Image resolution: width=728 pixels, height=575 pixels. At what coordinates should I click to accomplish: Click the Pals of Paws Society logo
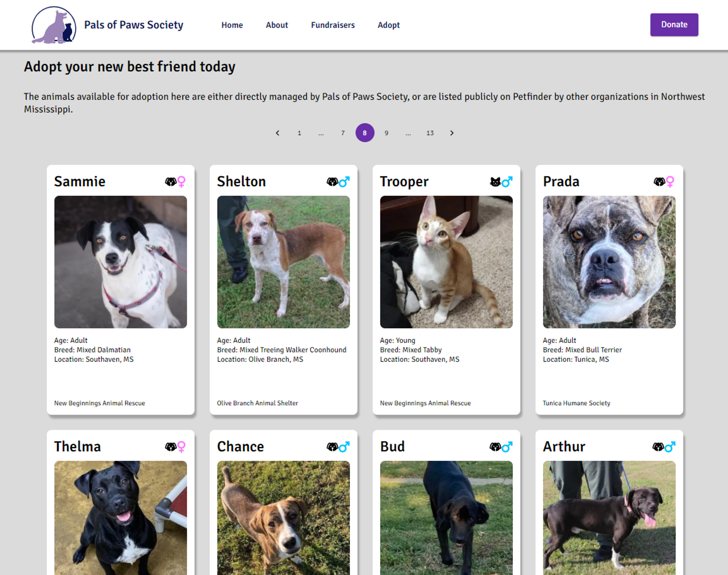pos(54,25)
